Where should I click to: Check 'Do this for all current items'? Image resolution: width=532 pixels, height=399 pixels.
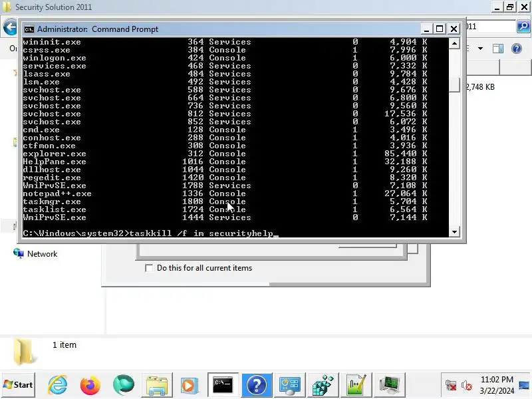pyautogui.click(x=148, y=268)
